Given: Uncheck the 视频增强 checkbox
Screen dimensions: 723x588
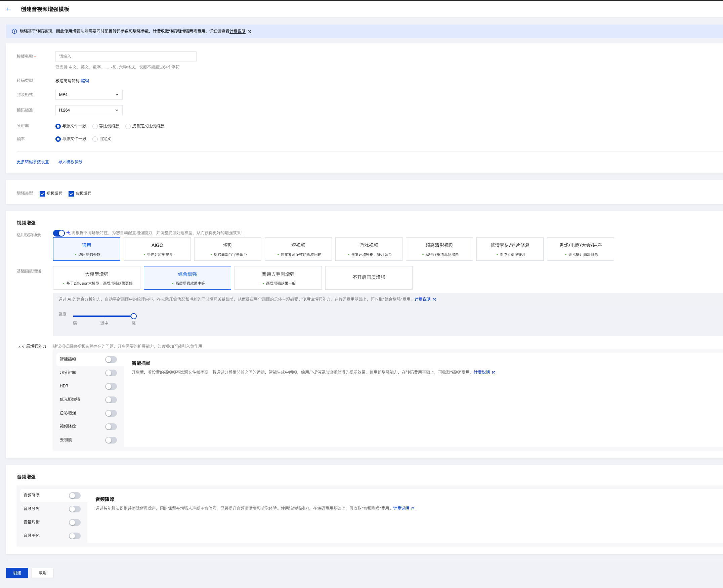Looking at the screenshot, I should point(42,194).
